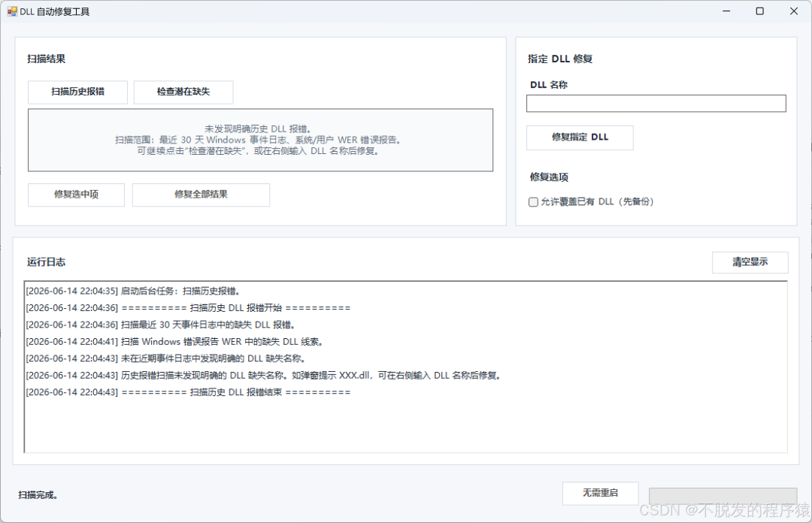The image size is (812, 523).
Task: Click the scan results list box
Action: point(260,140)
